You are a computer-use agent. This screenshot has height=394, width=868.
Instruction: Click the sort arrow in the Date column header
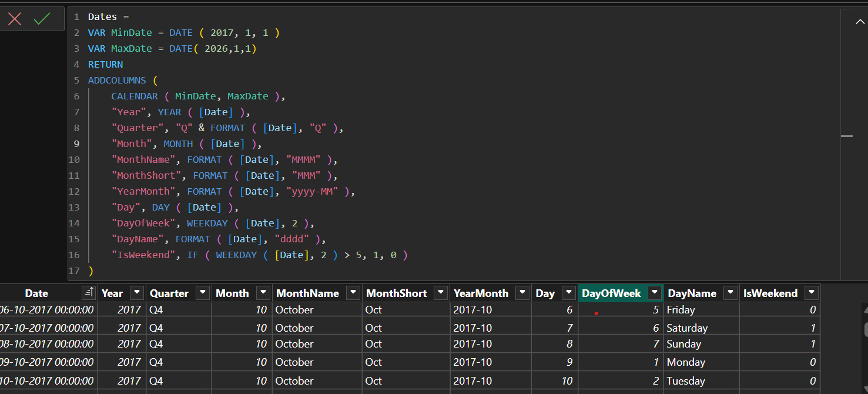pyautogui.click(x=89, y=293)
